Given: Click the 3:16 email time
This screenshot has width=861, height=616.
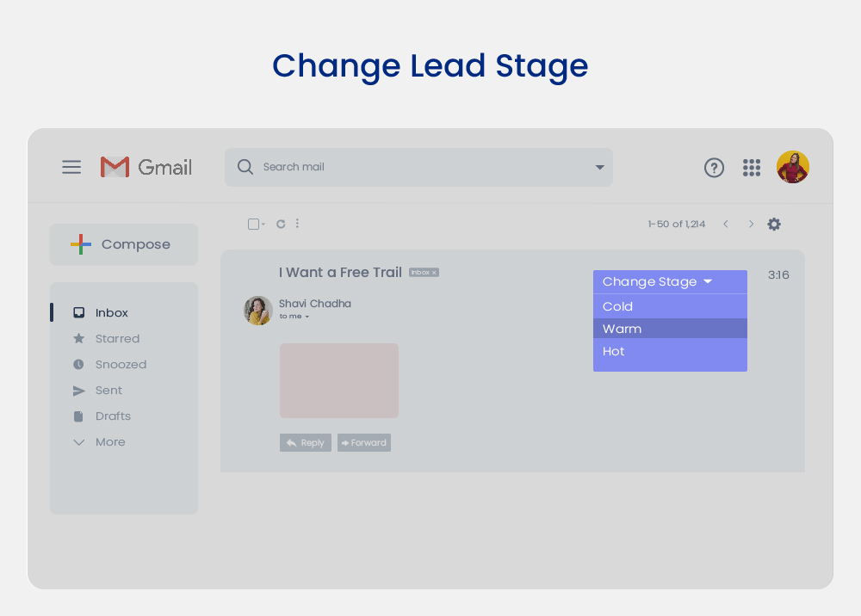Looking at the screenshot, I should [x=778, y=274].
